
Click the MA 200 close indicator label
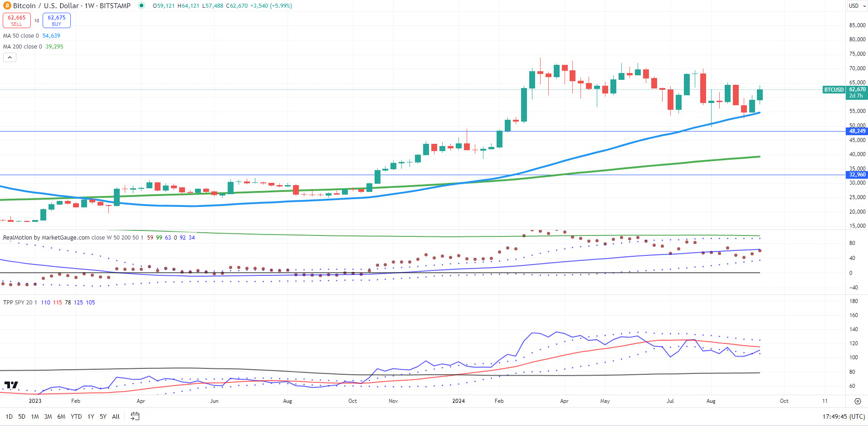(22, 47)
